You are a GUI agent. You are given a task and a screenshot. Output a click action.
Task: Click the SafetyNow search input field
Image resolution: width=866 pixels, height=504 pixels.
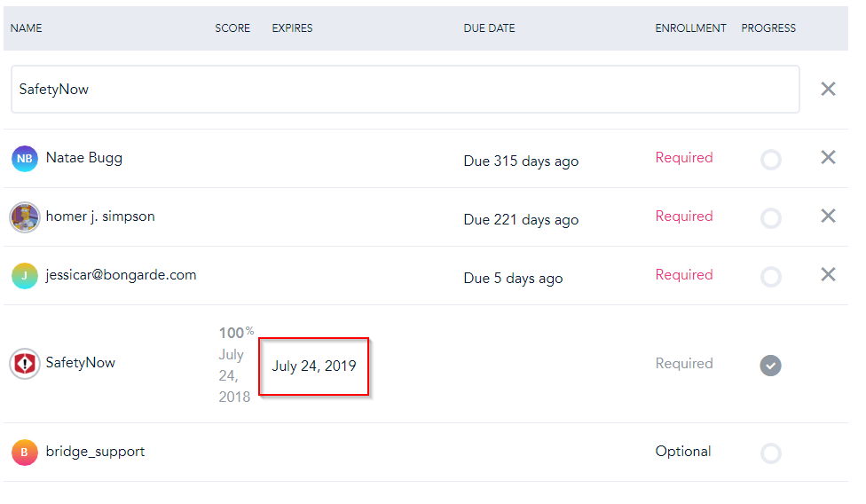pos(405,89)
